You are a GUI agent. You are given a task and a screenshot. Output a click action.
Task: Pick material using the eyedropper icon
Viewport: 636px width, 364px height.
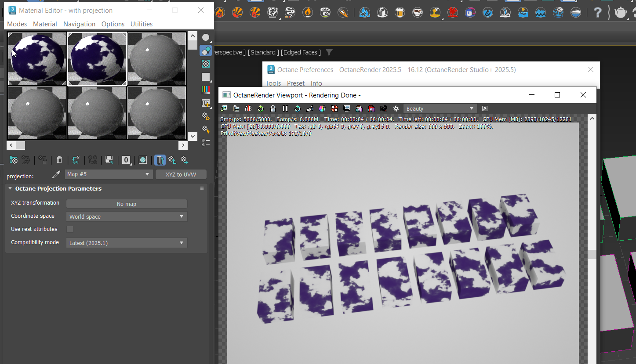click(x=56, y=175)
